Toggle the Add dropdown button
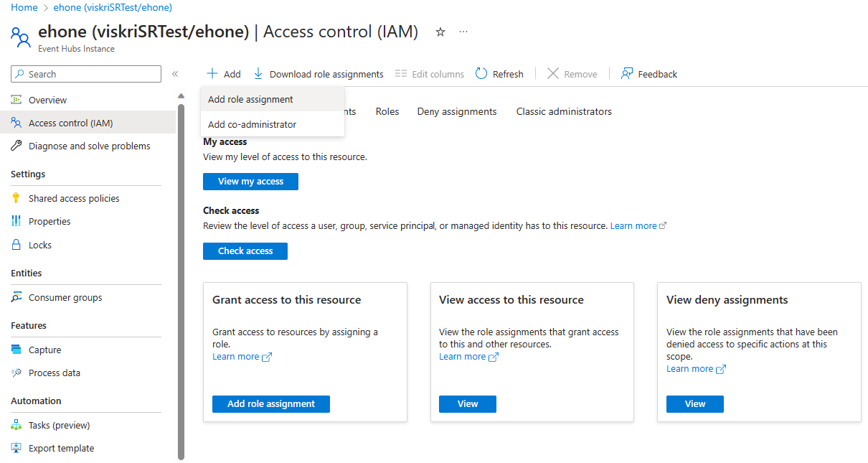The width and height of the screenshot is (868, 463). [x=224, y=74]
